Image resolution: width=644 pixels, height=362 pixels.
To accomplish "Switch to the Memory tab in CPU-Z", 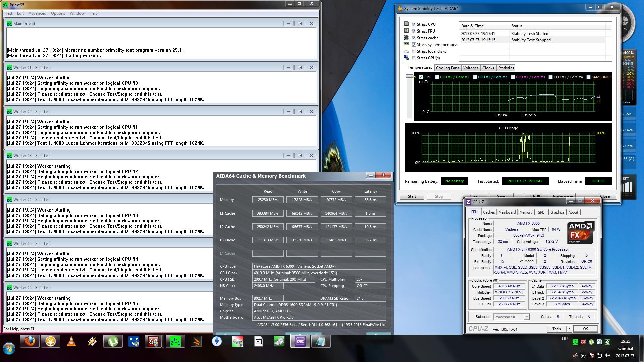I will 526,212.
